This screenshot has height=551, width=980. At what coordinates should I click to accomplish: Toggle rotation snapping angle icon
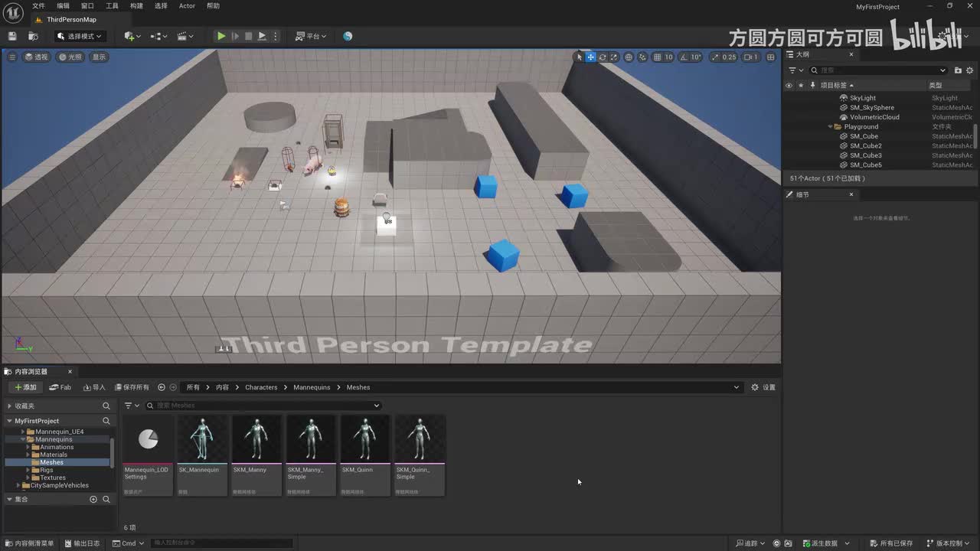[x=684, y=57]
